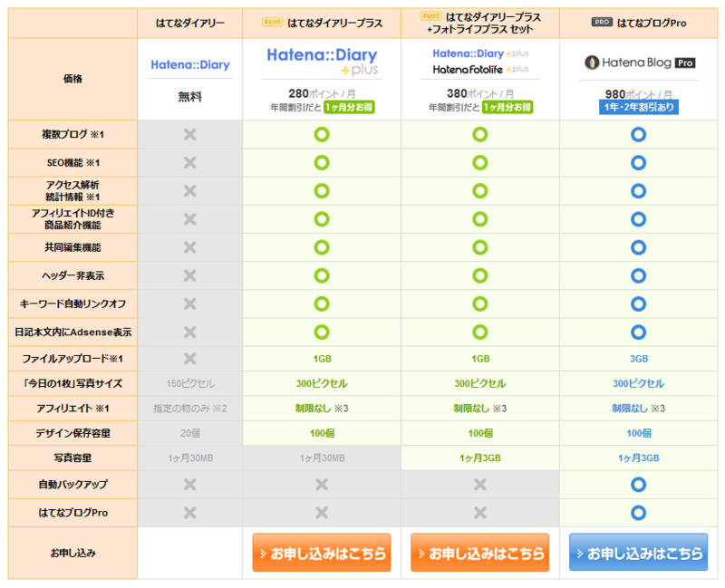Viewport: 725px width, 588px height.
Task: Click the orange apply button under はてなダイアリープラス
Action: [322, 553]
